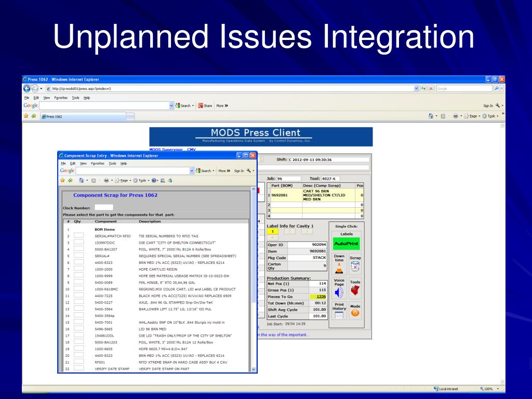Click the Home icon in the Press 1062 command bar
This screenshot has width=532, height=399.
[431, 116]
